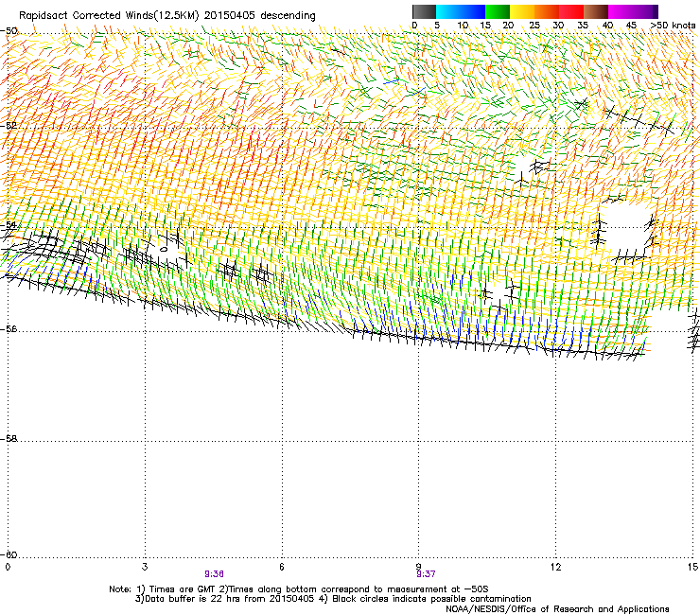The height and width of the screenshot is (615, 700).
Task: Click the 'Rapidscat Corrected Winds(12.5KM)' title text
Action: coord(109,16)
